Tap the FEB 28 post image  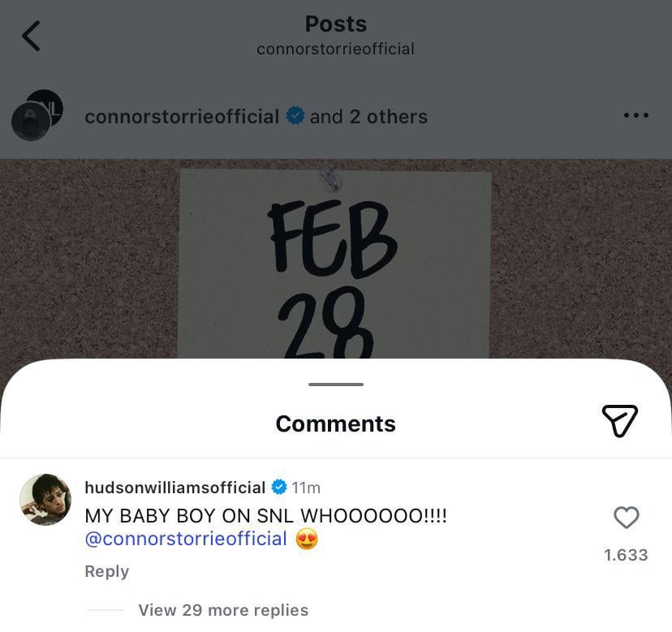(x=335, y=260)
